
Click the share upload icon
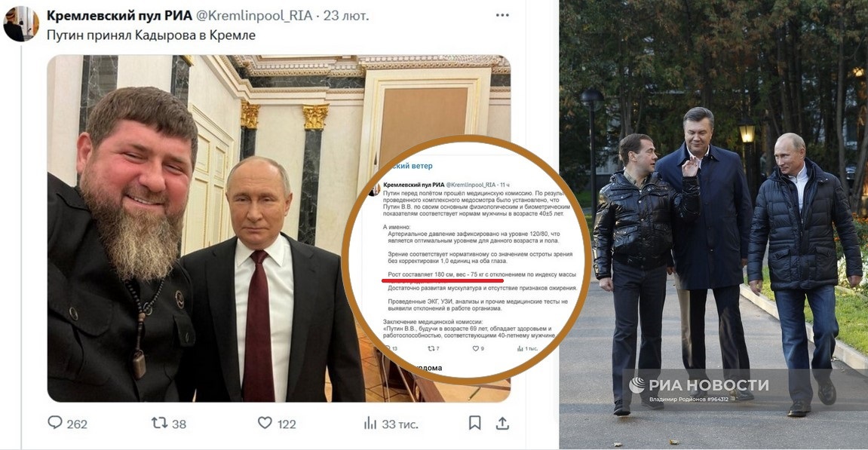coord(502,424)
